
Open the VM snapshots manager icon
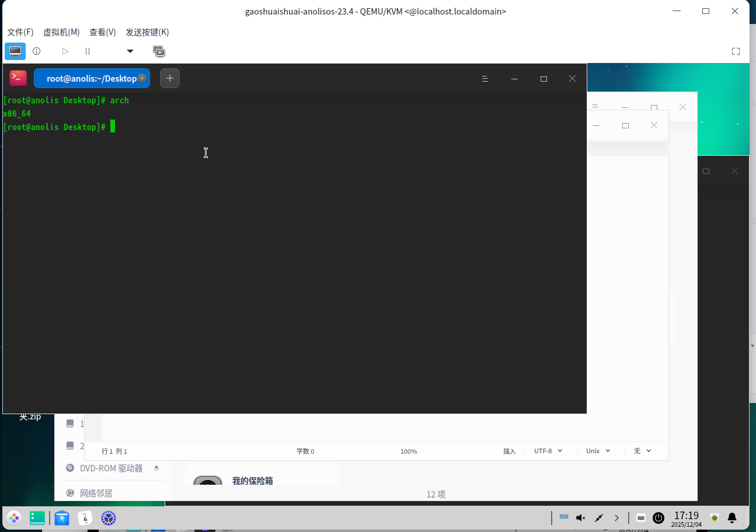tap(159, 51)
